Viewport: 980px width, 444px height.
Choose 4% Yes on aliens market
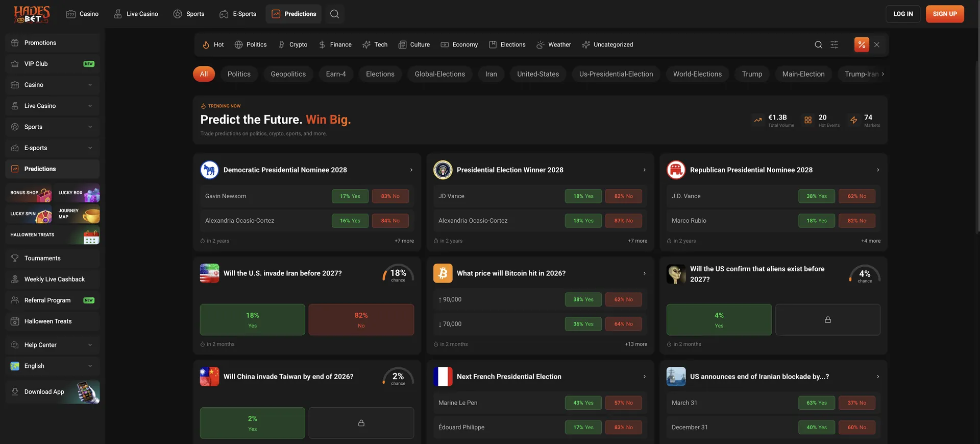point(719,320)
